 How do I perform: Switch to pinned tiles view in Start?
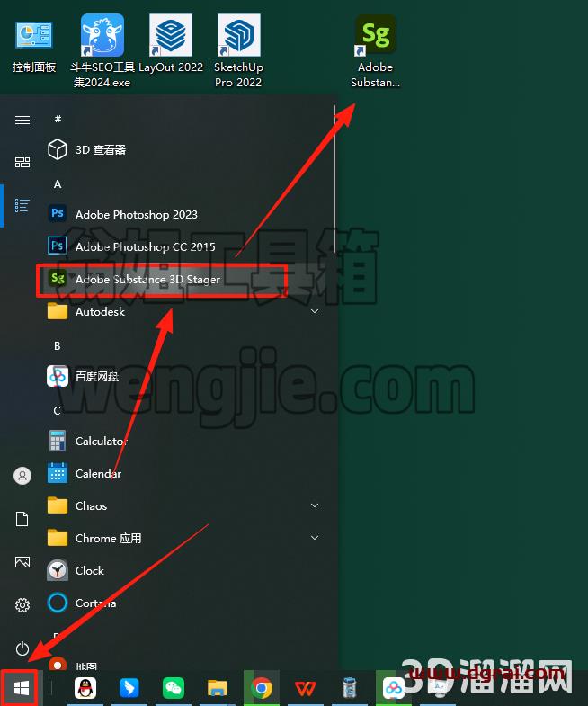point(22,162)
